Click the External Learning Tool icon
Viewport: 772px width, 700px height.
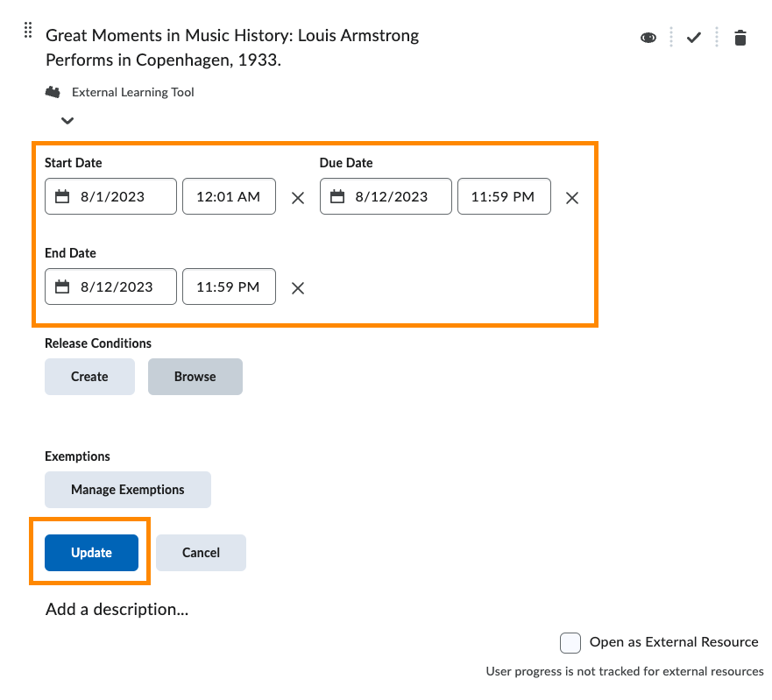coord(53,92)
